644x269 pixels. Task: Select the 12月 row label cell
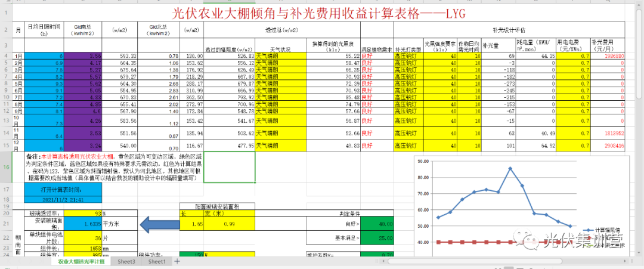[18, 146]
